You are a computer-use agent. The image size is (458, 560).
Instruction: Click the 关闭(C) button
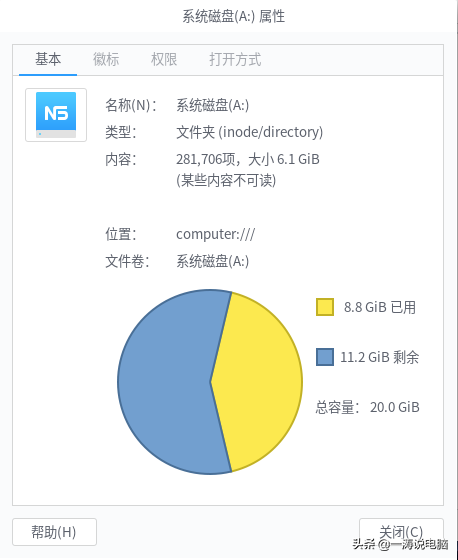pyautogui.click(x=401, y=532)
